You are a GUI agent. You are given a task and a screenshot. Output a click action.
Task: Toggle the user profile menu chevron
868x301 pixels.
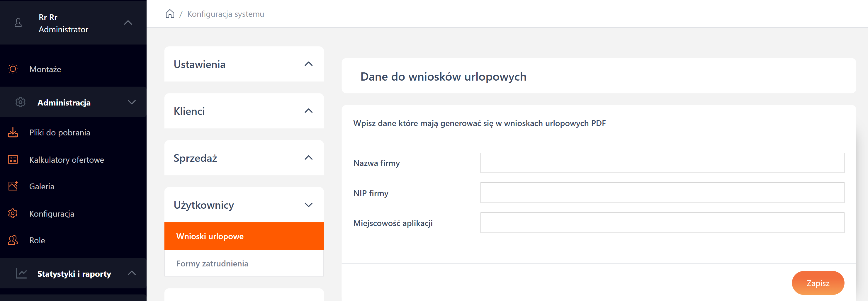click(128, 23)
